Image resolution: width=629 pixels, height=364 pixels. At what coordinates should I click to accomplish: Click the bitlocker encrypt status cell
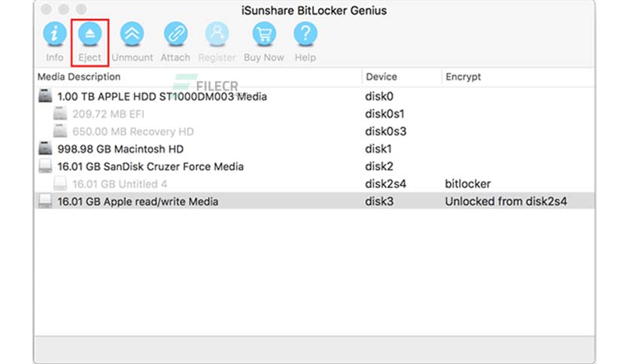pos(468,184)
